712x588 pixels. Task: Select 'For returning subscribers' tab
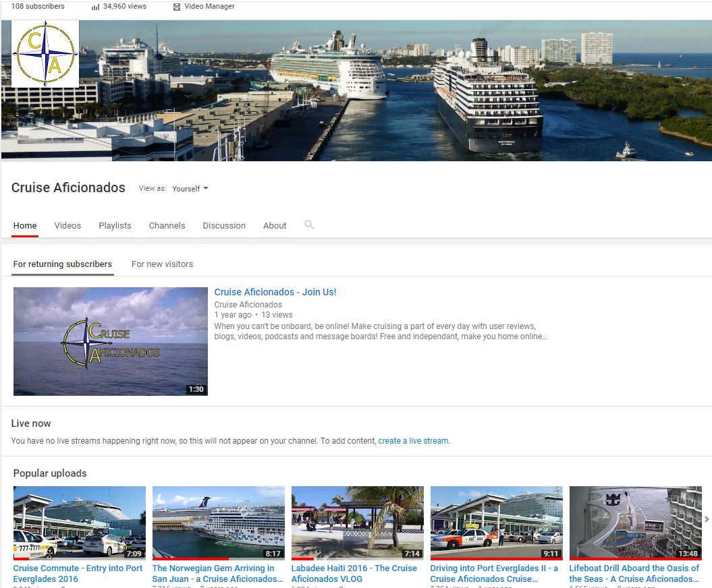tap(63, 264)
